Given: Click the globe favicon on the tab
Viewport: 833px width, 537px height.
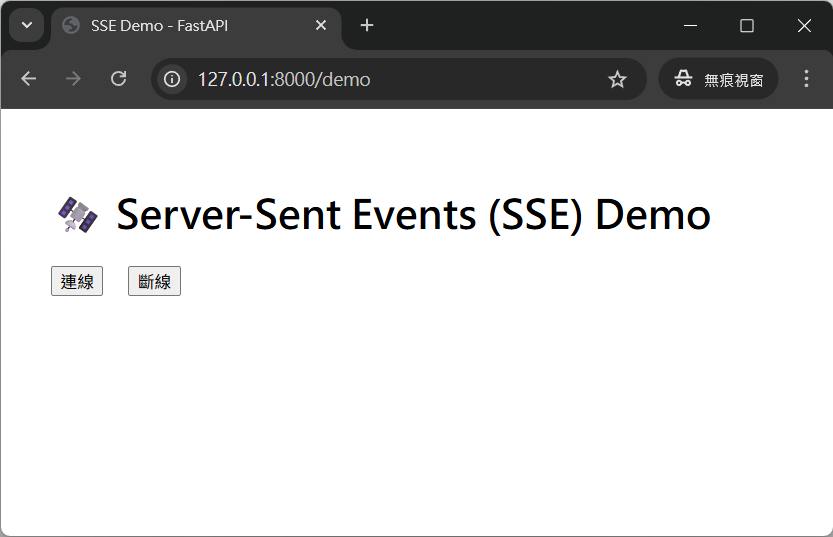Looking at the screenshot, I should point(71,26).
